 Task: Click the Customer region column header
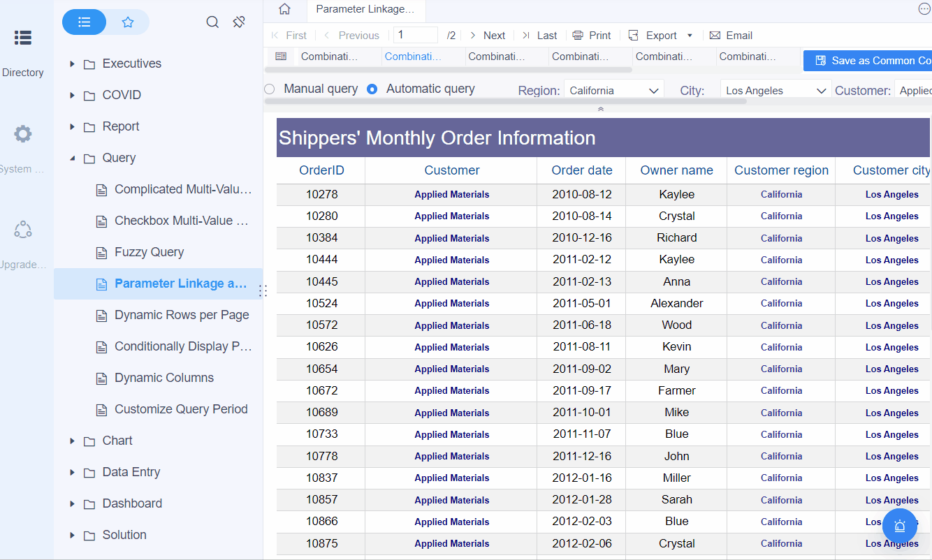tap(781, 170)
